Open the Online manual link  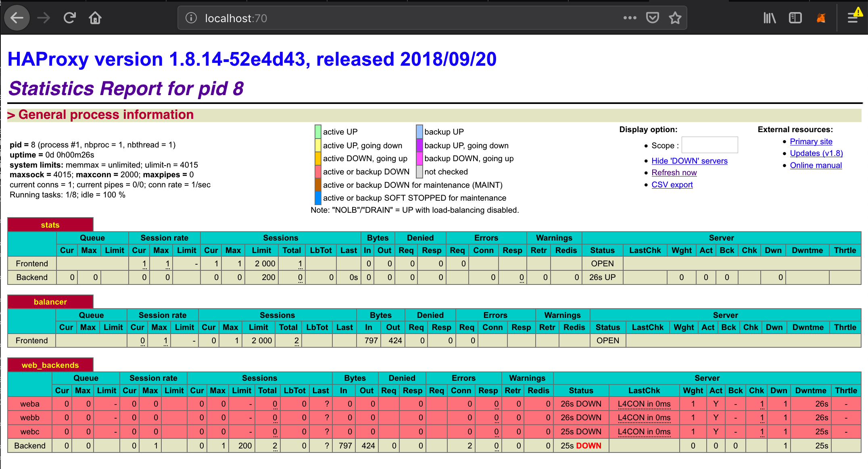(x=816, y=165)
